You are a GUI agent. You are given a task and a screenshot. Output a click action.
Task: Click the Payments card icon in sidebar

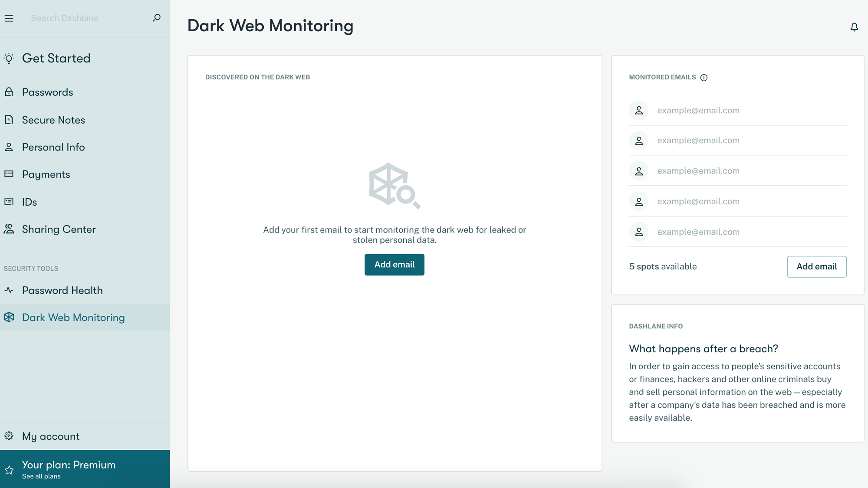(x=9, y=174)
